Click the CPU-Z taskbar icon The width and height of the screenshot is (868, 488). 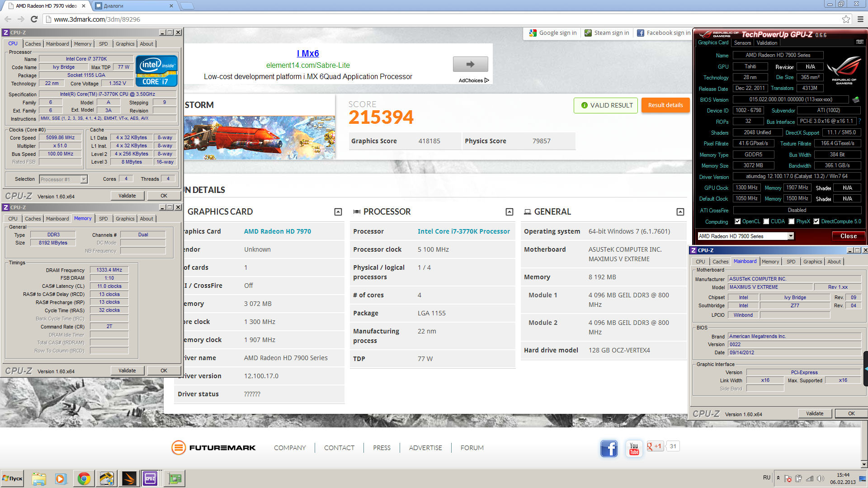150,479
